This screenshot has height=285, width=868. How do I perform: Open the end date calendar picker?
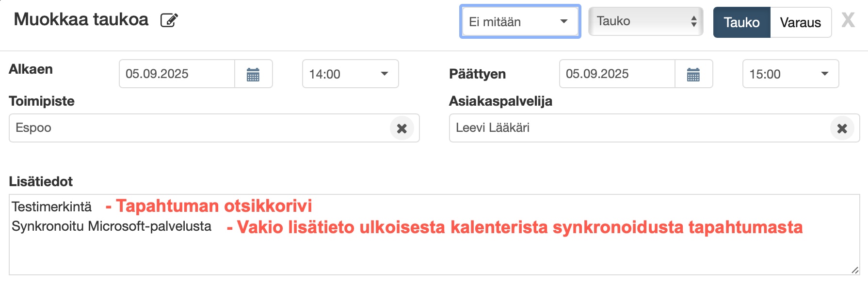tap(693, 74)
